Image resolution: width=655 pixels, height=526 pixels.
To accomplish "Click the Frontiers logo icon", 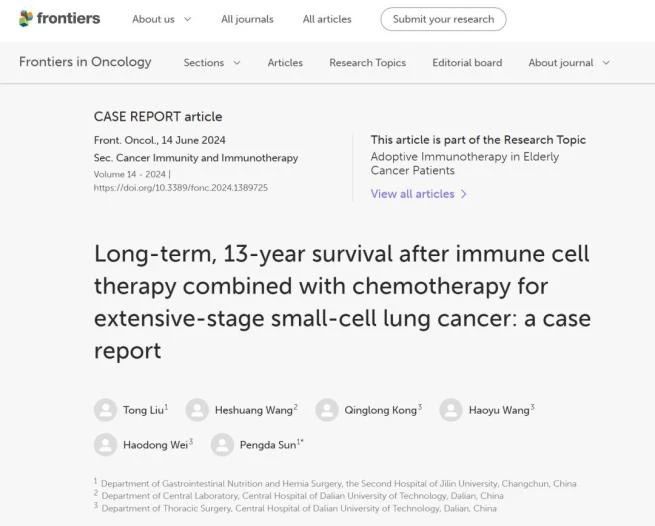I will pos(26,18).
